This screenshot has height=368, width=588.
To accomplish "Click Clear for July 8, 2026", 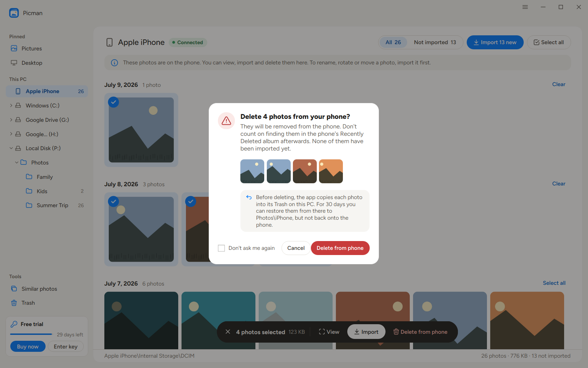I will point(559,184).
